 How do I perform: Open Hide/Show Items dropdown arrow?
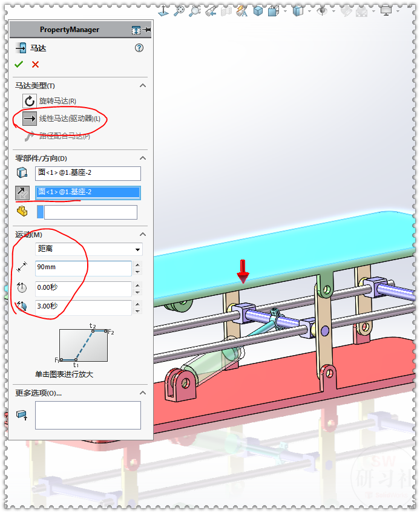point(333,11)
